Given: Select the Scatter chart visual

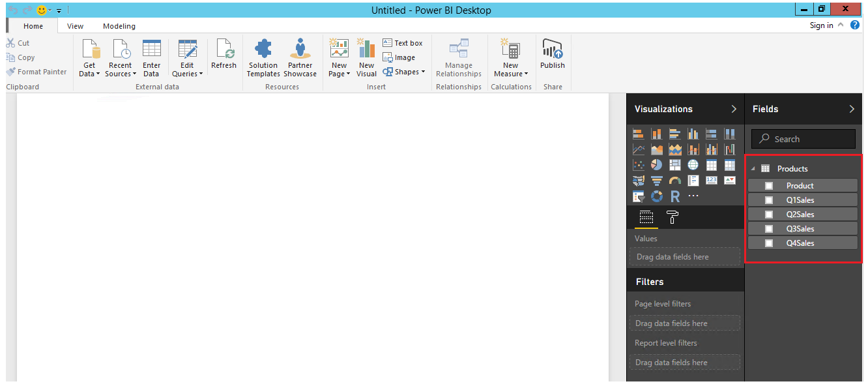Looking at the screenshot, I should (639, 165).
